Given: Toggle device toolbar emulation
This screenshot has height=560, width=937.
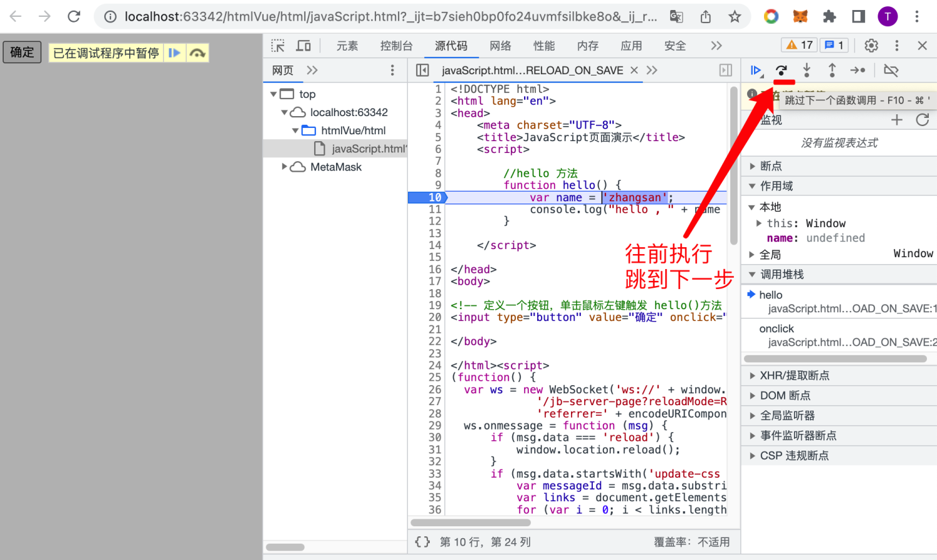Looking at the screenshot, I should point(304,46).
